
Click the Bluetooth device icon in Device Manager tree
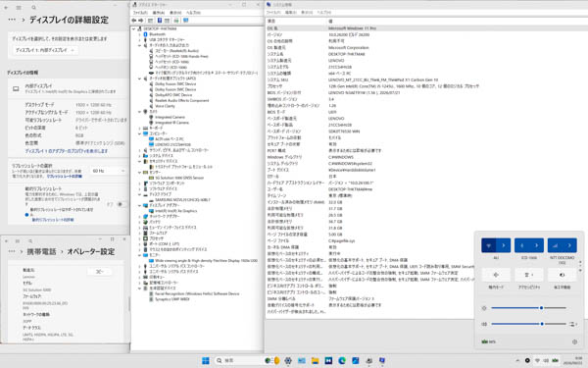145,34
